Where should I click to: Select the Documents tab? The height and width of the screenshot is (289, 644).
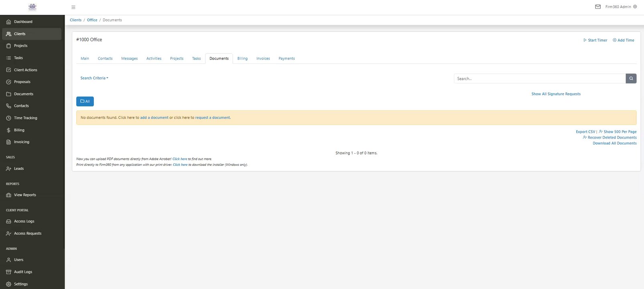point(219,59)
